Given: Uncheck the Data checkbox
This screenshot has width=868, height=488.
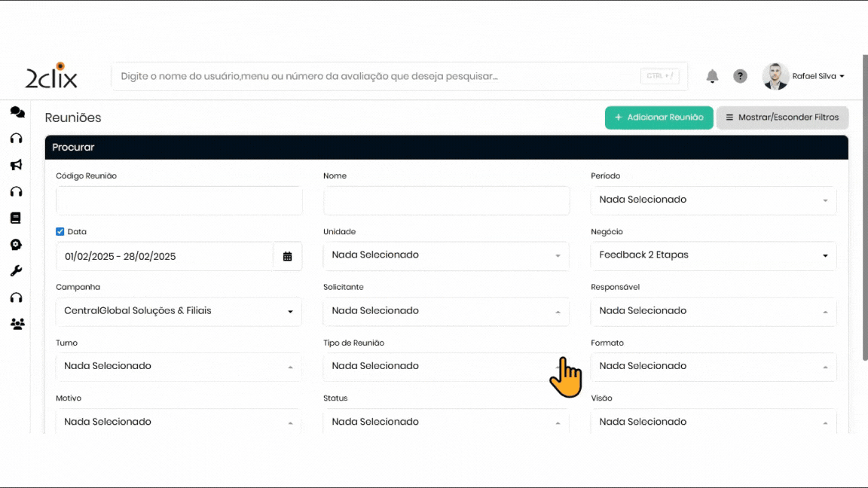Looking at the screenshot, I should point(60,232).
